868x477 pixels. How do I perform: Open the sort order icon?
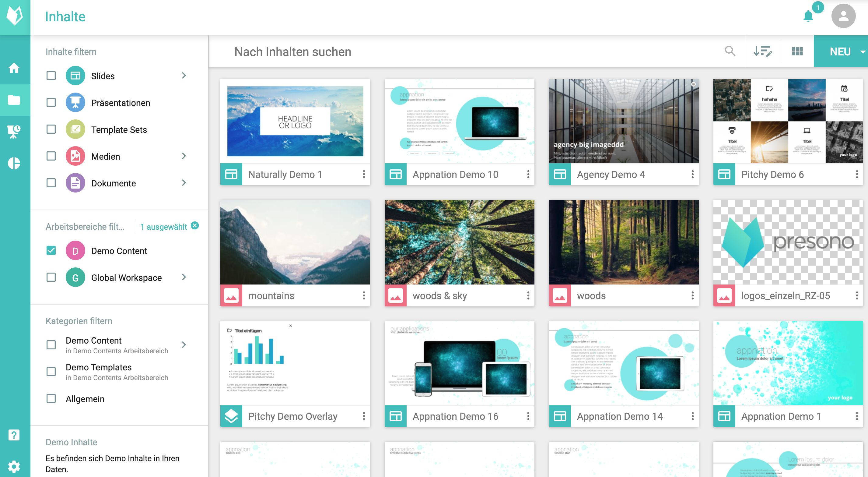pyautogui.click(x=762, y=51)
